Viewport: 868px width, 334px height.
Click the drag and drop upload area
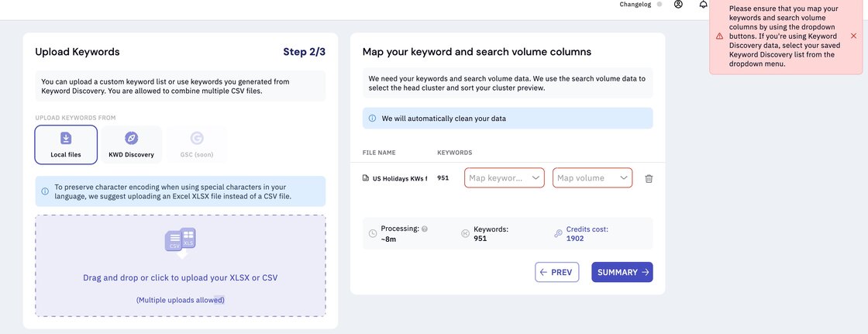pyautogui.click(x=181, y=266)
